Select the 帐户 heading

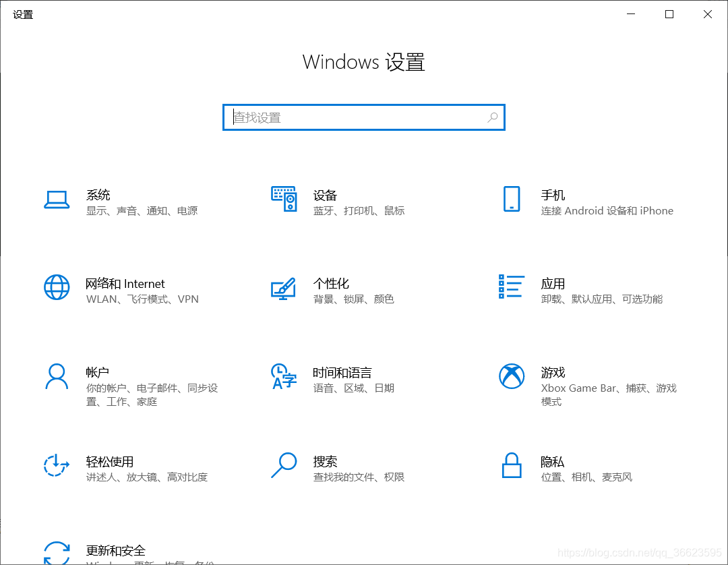98,372
